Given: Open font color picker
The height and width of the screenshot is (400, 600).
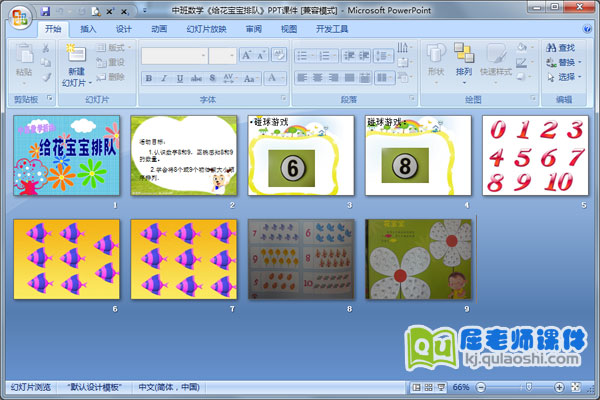Looking at the screenshot, I should (276, 78).
